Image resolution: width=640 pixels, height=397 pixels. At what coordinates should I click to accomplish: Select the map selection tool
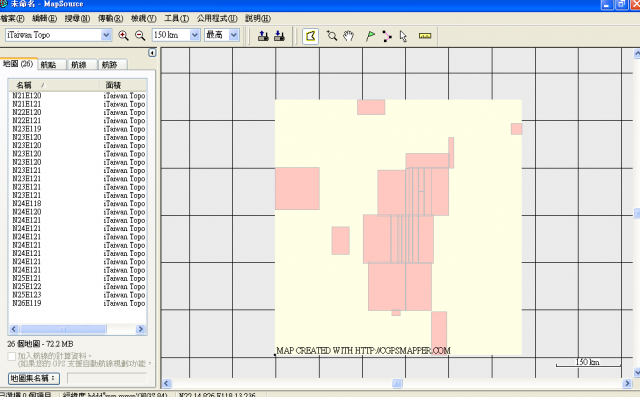click(310, 36)
